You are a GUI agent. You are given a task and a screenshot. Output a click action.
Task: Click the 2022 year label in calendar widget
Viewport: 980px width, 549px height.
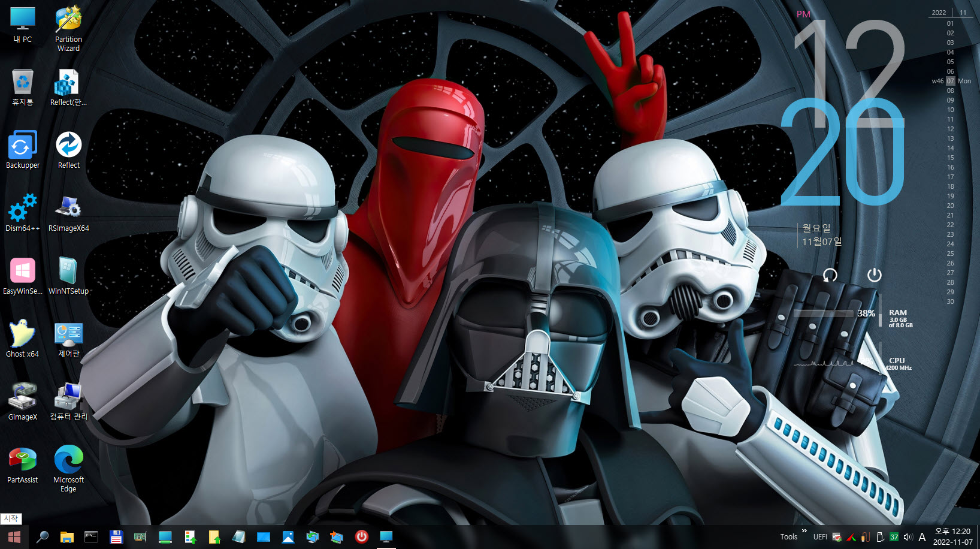[x=939, y=13]
